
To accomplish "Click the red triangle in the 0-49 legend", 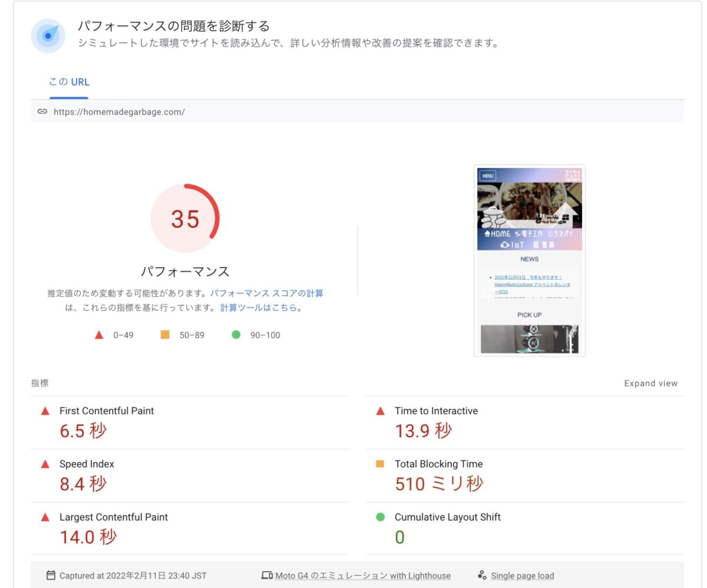I will point(99,335).
